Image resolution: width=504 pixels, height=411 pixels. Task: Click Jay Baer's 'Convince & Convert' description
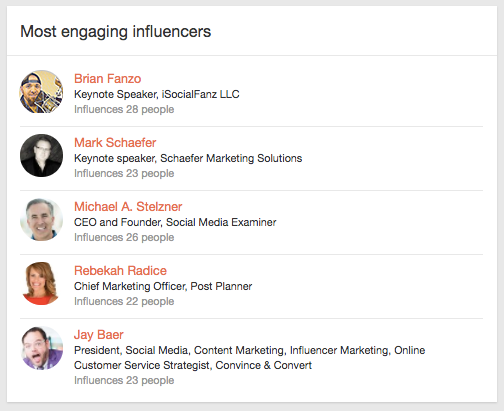coord(249,358)
